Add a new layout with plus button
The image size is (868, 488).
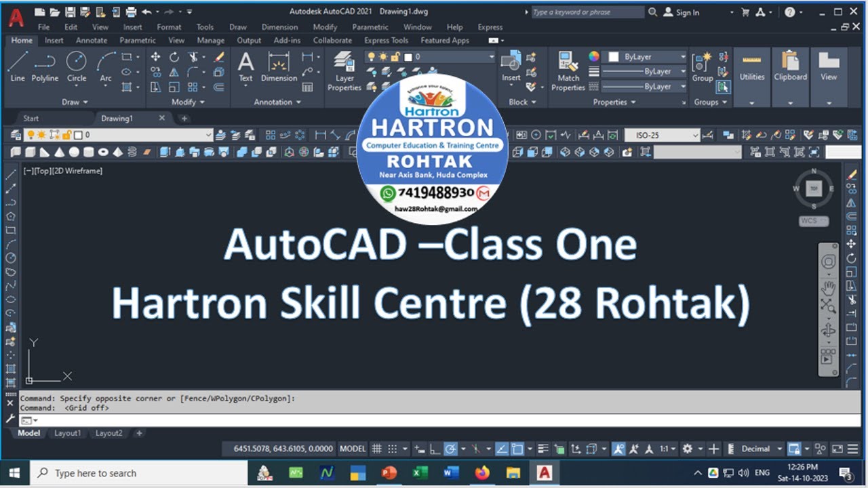(139, 433)
